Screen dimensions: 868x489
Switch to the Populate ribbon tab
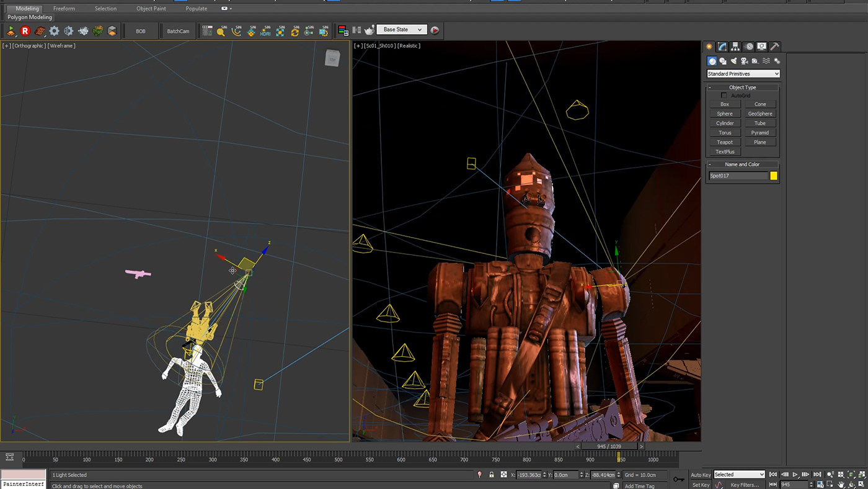point(197,9)
